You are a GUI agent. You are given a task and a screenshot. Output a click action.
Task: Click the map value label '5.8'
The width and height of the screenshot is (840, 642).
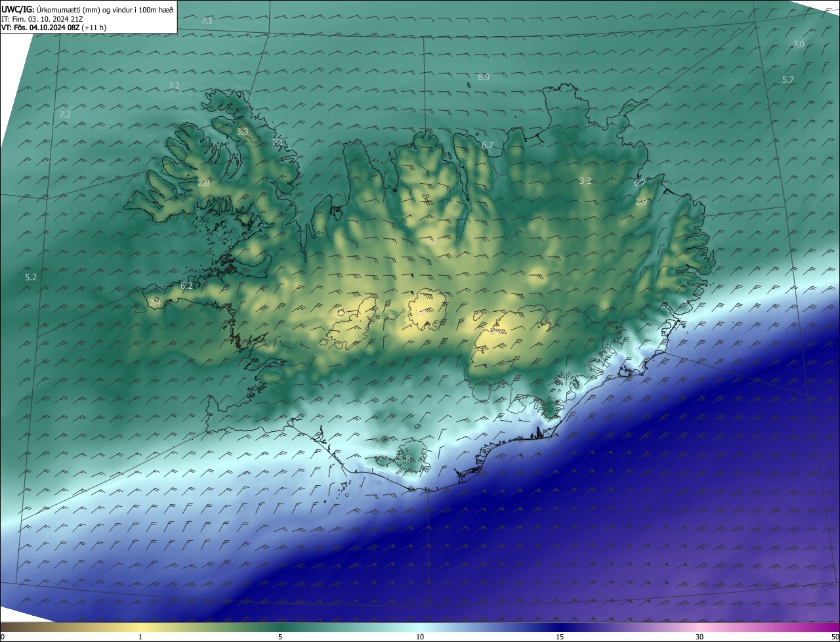point(404,459)
